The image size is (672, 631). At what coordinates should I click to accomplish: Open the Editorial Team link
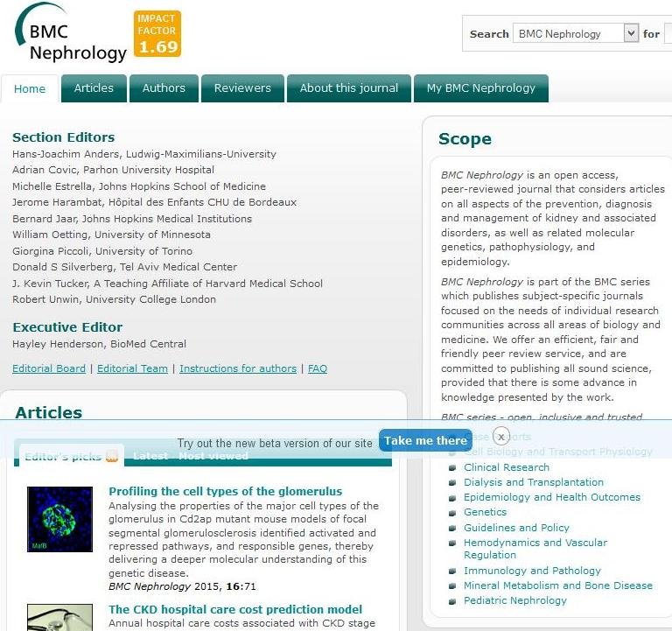132,368
